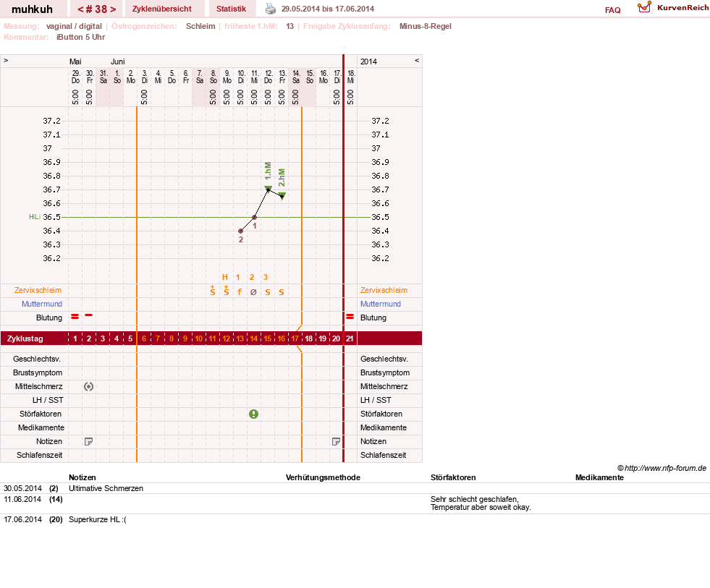Image resolution: width=710 pixels, height=588 pixels.
Task: Click the left Zyklustag row label
Action: (25, 338)
